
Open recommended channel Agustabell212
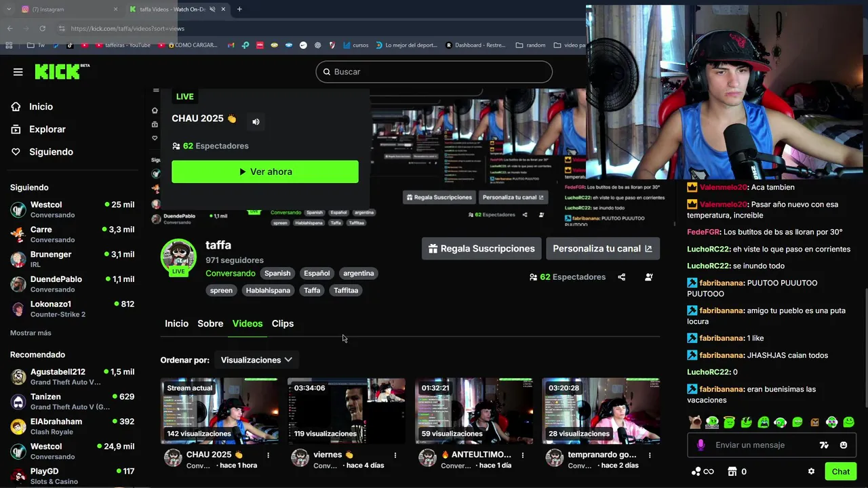[x=72, y=377]
